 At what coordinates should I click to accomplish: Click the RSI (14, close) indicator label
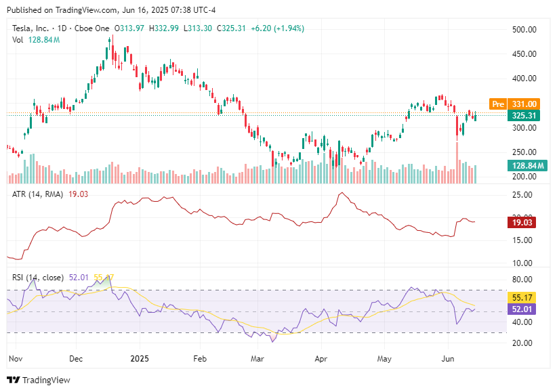(38, 278)
